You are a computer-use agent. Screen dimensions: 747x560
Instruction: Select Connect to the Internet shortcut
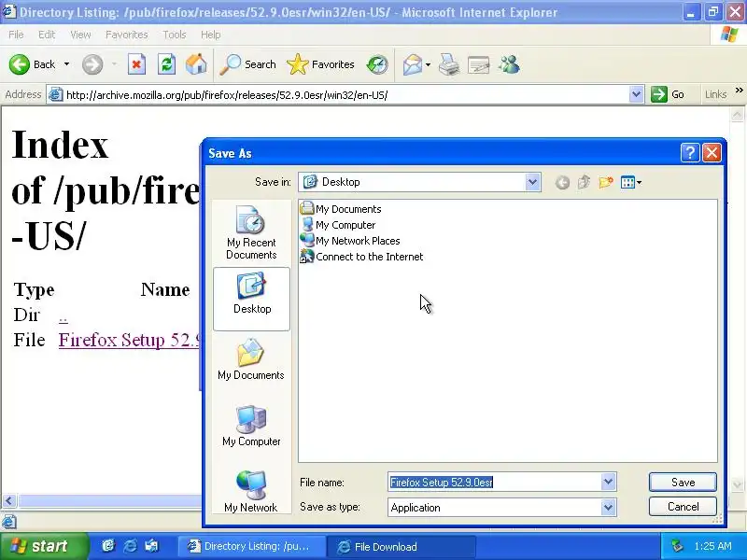pos(361,257)
